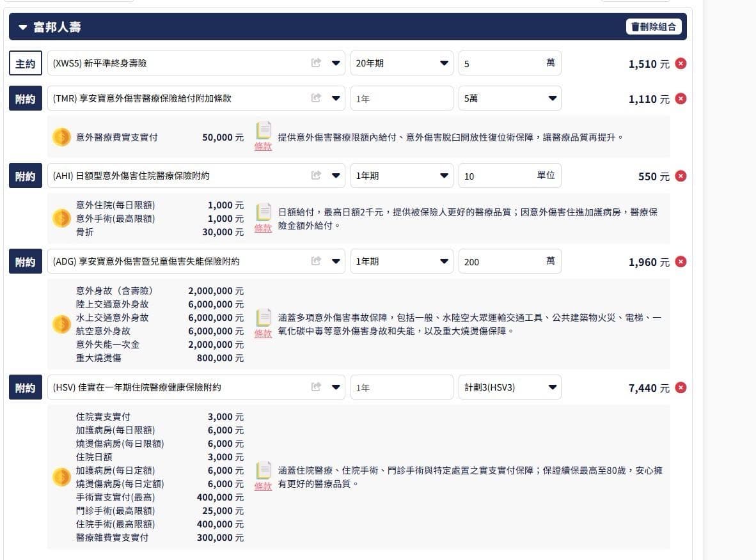
Task: Remove the HSV 佳實在住院醫療 rider
Action: 681,387
